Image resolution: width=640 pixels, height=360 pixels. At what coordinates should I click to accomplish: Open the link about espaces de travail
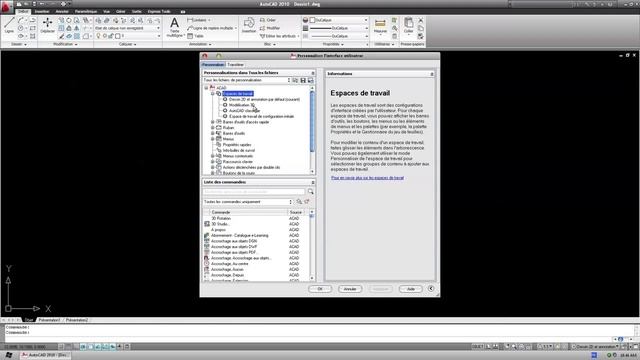coord(367,178)
